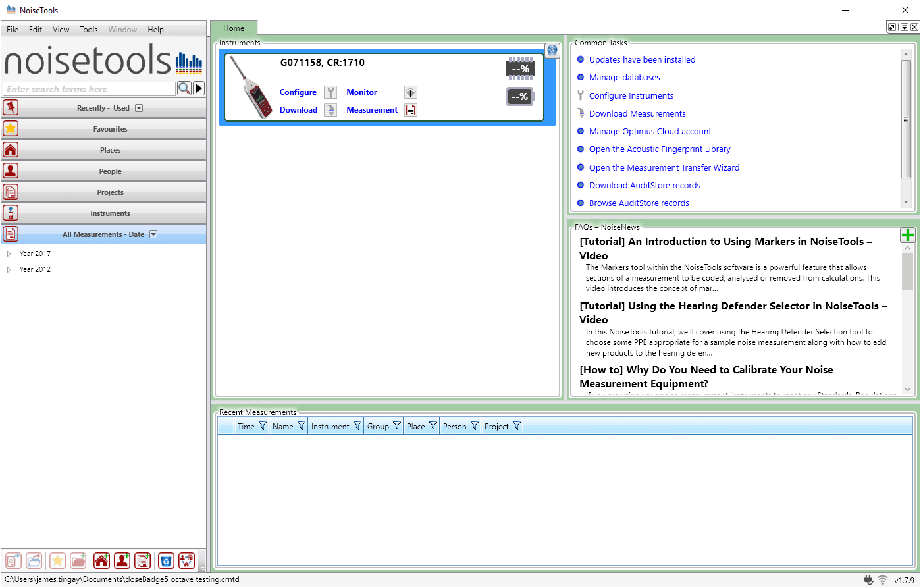This screenshot has width=921, height=588.
Task: Click the star icon beside Favourites
Action: click(x=11, y=129)
